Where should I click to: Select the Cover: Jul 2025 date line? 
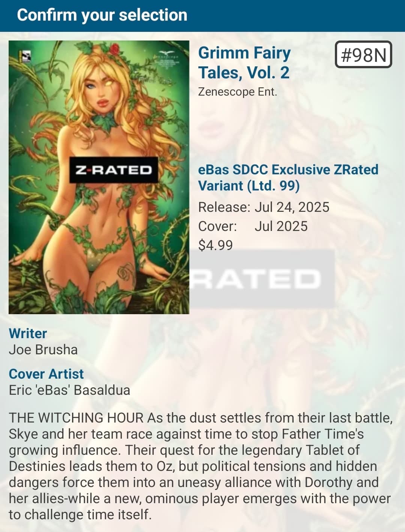click(x=253, y=226)
